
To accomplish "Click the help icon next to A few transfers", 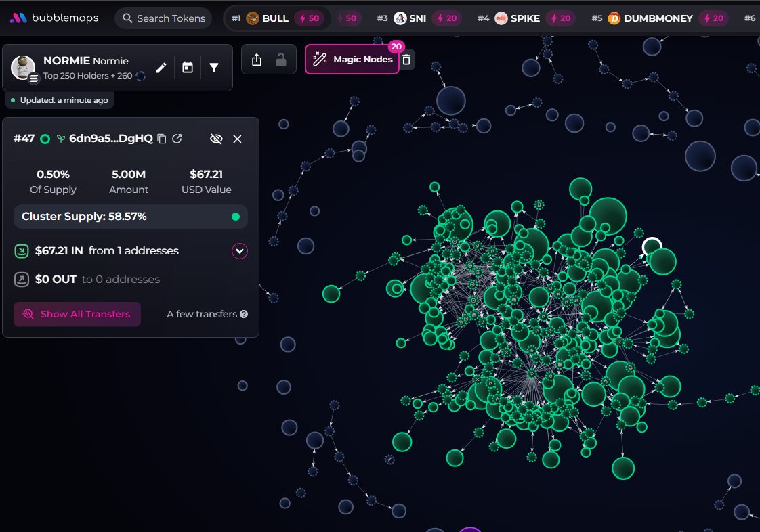I will coord(244,314).
